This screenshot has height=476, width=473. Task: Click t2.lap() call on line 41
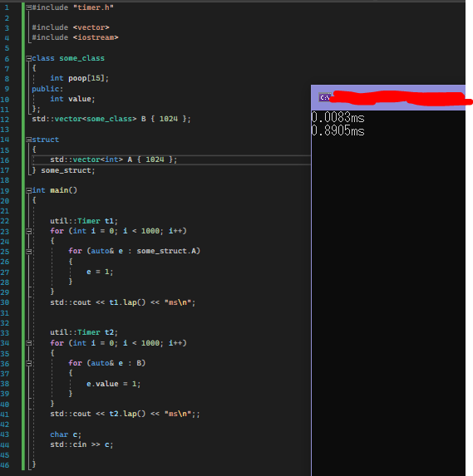point(127,414)
